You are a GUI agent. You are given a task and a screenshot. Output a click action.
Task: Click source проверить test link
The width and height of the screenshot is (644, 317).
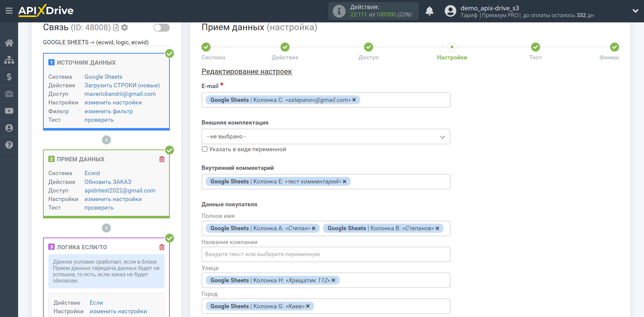99,120
